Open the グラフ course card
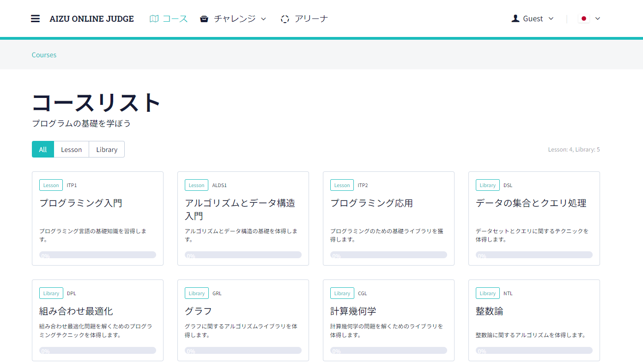 (243, 320)
